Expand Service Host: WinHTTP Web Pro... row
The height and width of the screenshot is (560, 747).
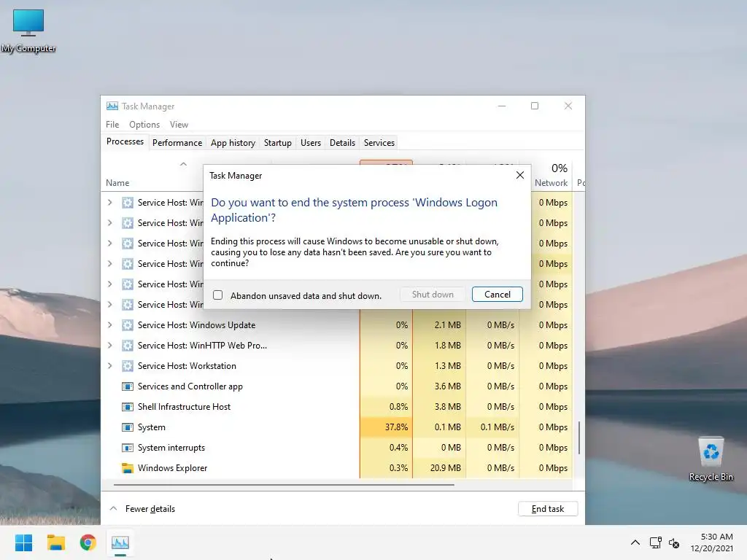point(110,345)
